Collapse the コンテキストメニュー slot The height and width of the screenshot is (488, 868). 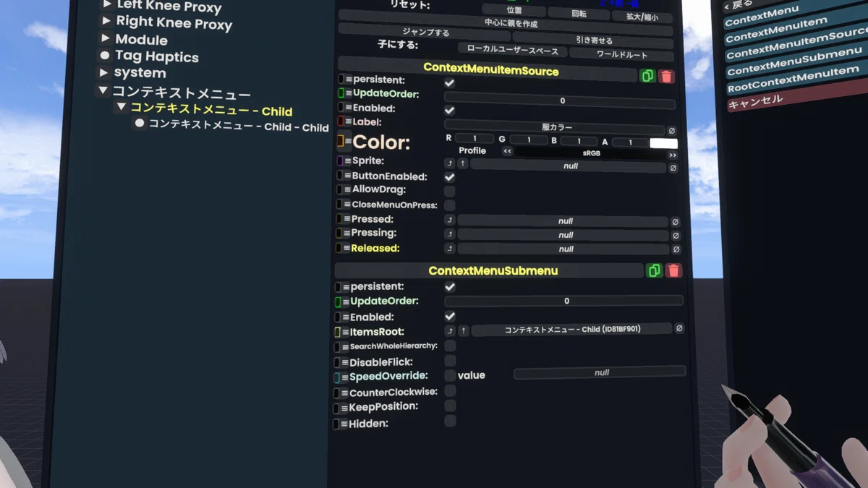point(103,91)
